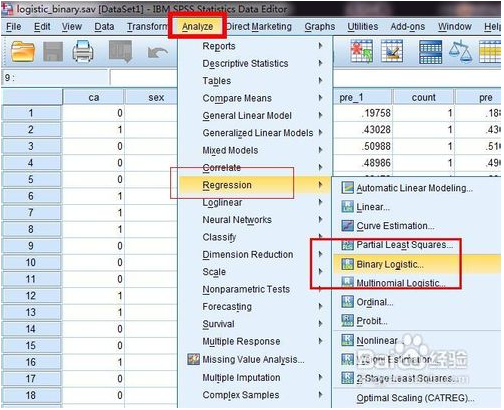The width and height of the screenshot is (504, 410).
Task: Click the yellow table icon at toolbar end
Action: coord(490,51)
